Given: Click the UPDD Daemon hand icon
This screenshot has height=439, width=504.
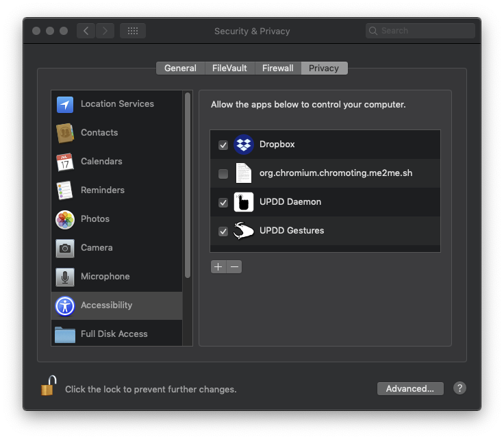Looking at the screenshot, I should (243, 202).
